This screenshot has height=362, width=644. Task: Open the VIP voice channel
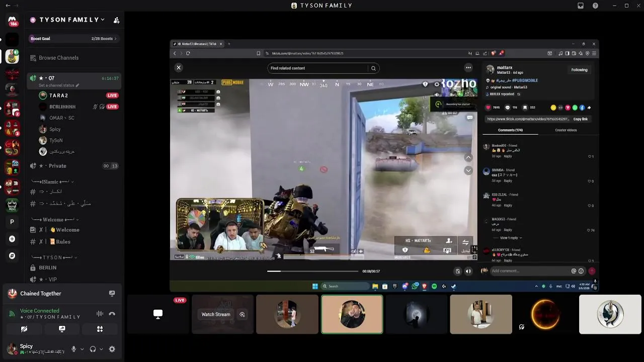tap(73, 280)
